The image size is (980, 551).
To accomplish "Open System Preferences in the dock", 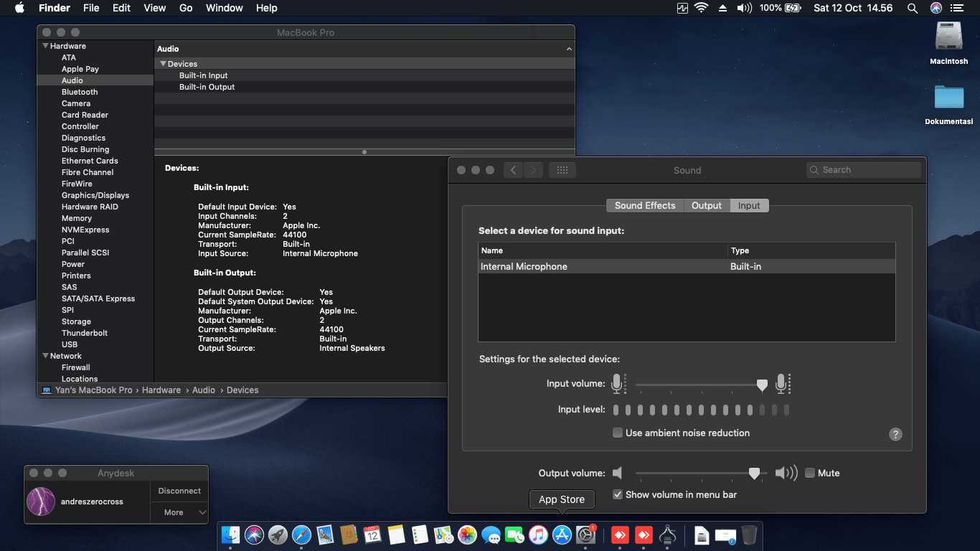I will point(586,534).
